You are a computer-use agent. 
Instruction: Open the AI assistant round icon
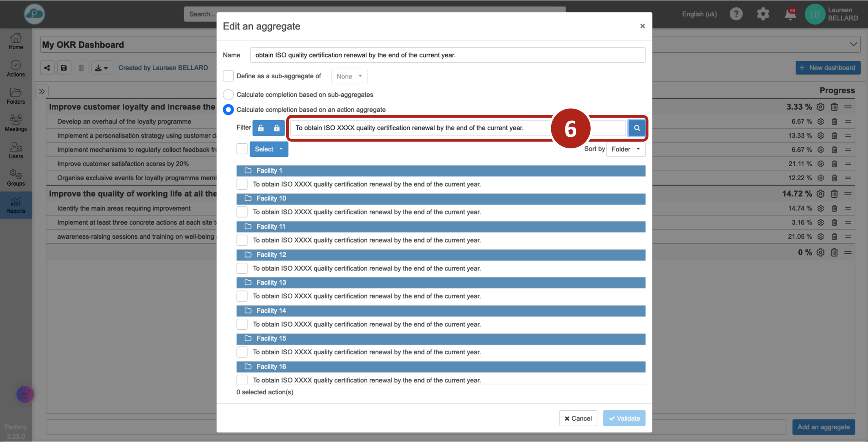(x=25, y=394)
